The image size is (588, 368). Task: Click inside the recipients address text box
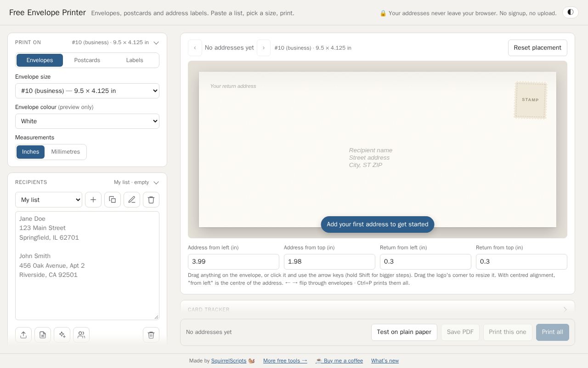[x=87, y=265]
